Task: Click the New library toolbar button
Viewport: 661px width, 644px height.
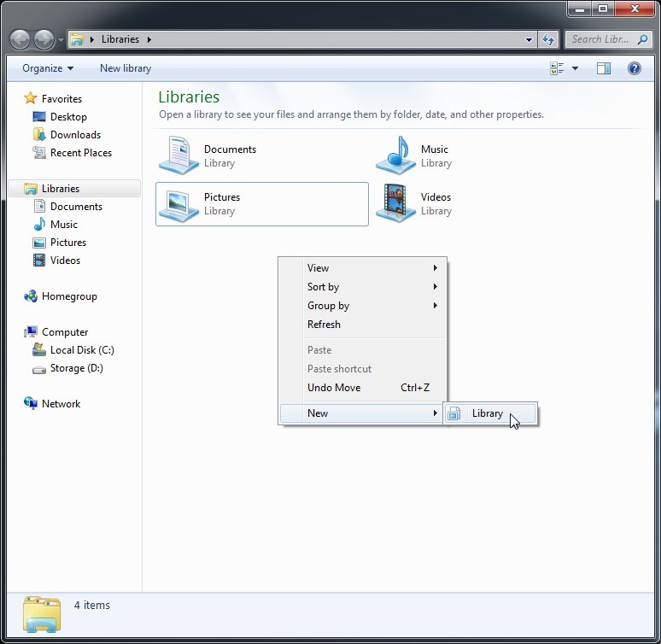Action: click(x=126, y=68)
